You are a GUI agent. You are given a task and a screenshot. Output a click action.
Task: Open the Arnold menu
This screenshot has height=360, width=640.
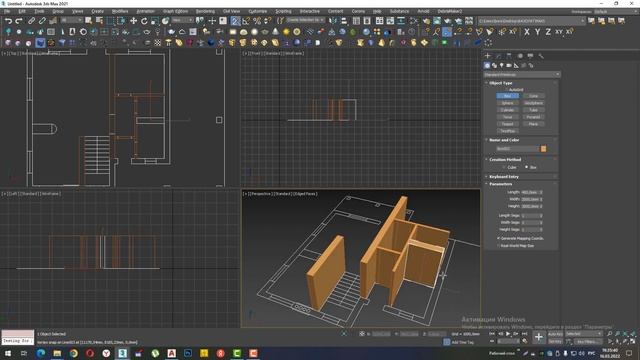pyautogui.click(x=423, y=11)
